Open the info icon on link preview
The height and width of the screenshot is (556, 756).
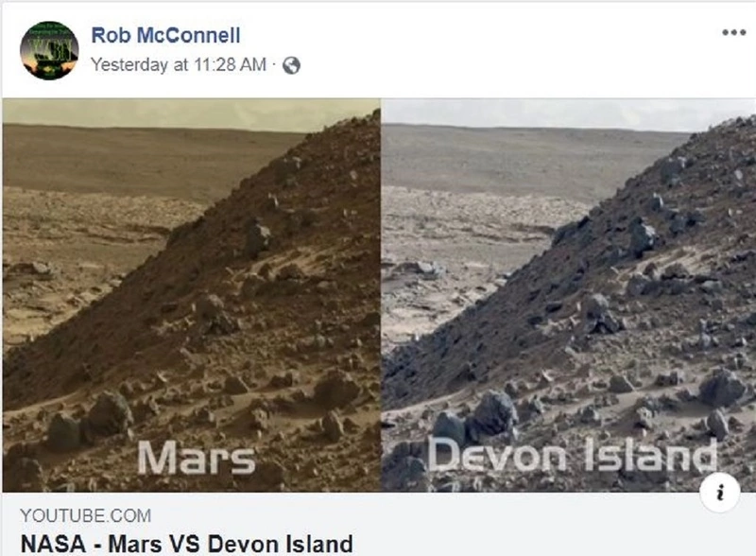(x=719, y=493)
